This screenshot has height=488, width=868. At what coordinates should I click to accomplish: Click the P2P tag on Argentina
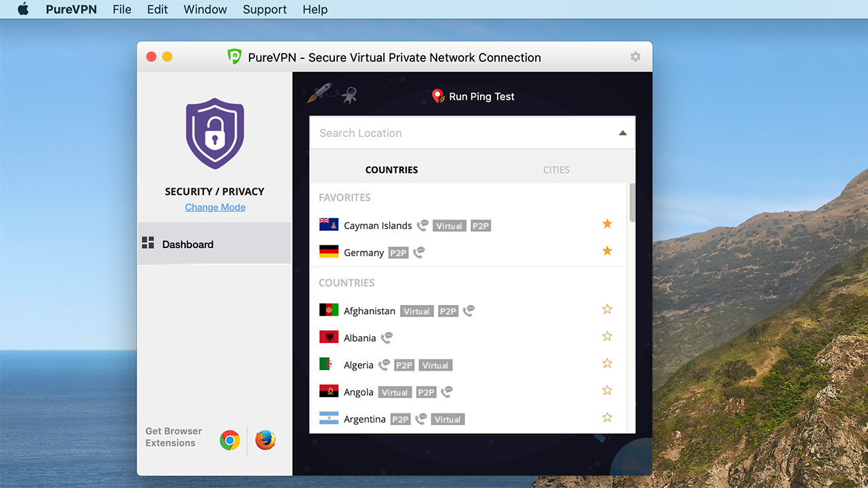point(401,420)
